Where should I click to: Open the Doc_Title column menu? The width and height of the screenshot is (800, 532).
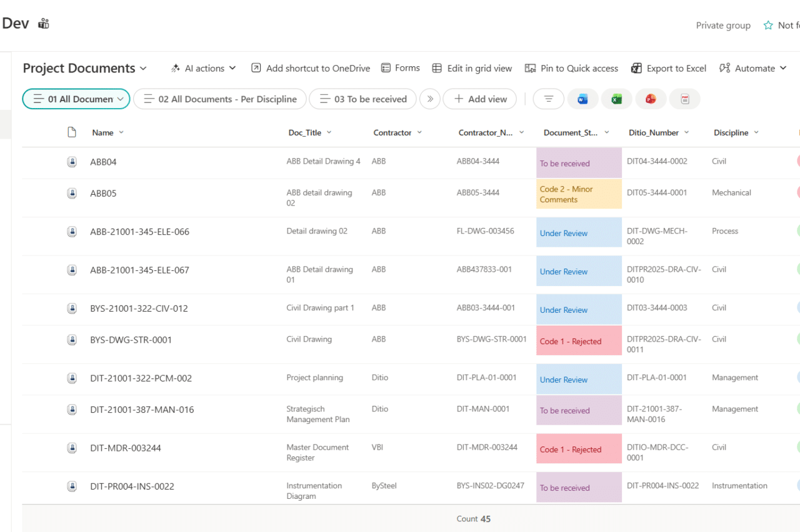[x=328, y=132]
